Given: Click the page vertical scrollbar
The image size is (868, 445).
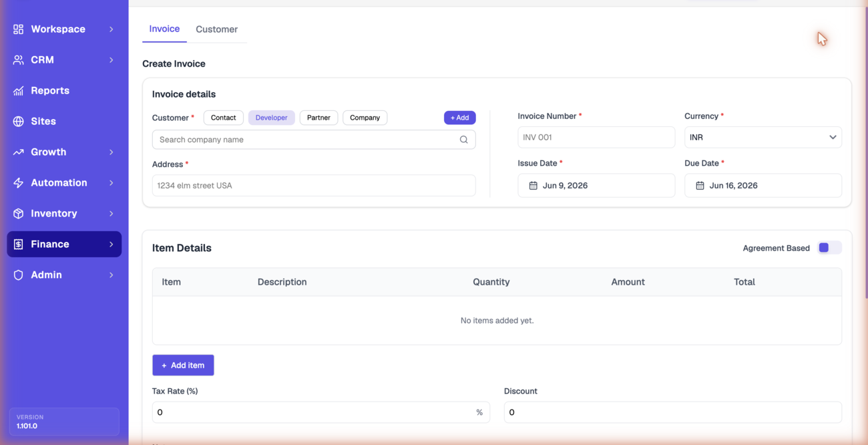Looking at the screenshot, I should [866, 154].
